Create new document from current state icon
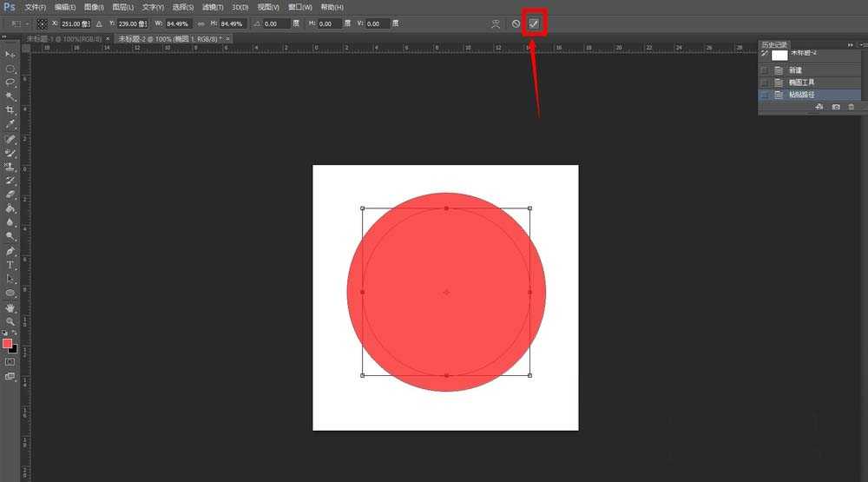868x482 pixels. [x=819, y=106]
